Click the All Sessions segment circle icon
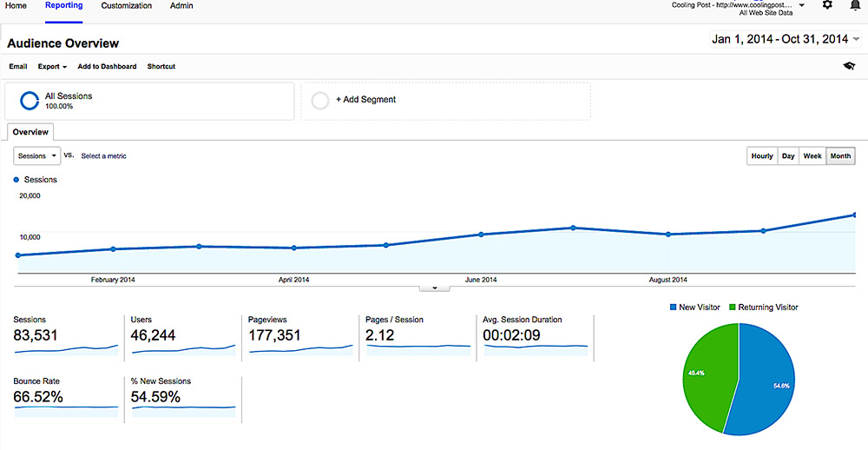This screenshot has width=868, height=450. click(30, 101)
